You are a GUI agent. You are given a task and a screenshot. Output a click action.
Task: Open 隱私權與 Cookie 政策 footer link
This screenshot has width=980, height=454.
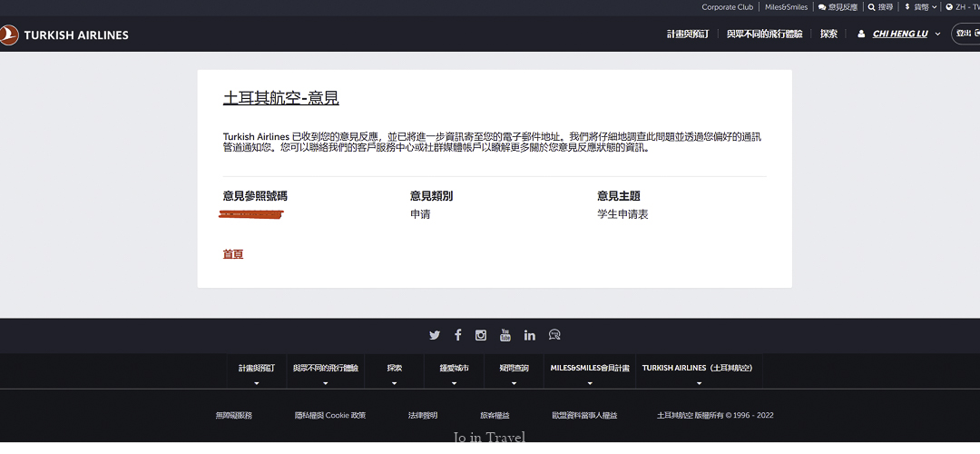(330, 415)
